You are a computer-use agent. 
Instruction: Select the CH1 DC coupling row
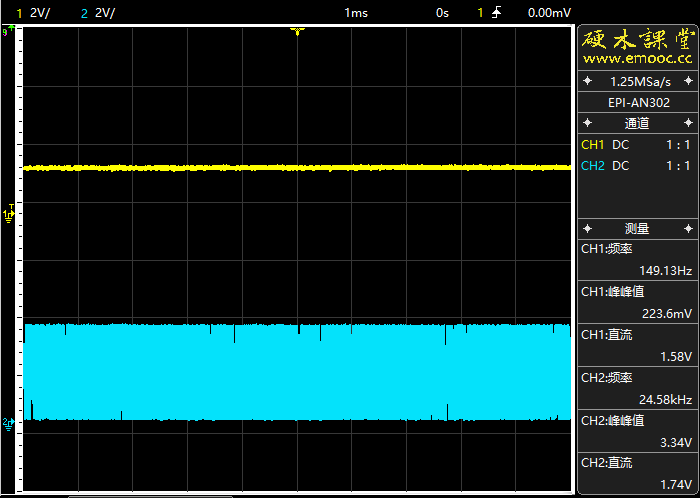click(637, 145)
